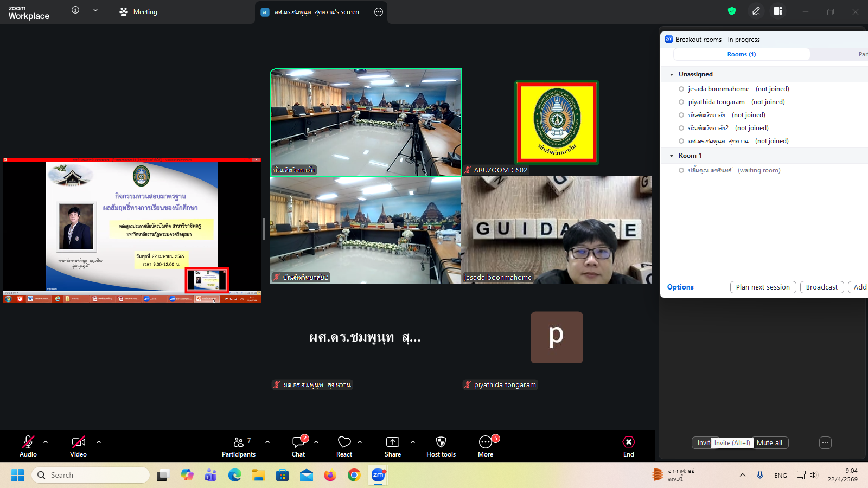Viewport: 868px width, 488px height.
Task: Open the More options icon
Action: pyautogui.click(x=485, y=442)
